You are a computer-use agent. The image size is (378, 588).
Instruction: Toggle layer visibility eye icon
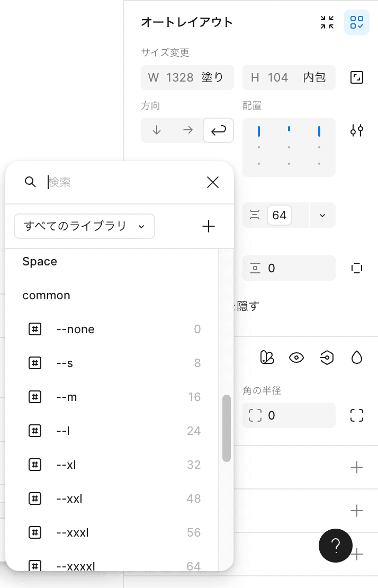(296, 358)
